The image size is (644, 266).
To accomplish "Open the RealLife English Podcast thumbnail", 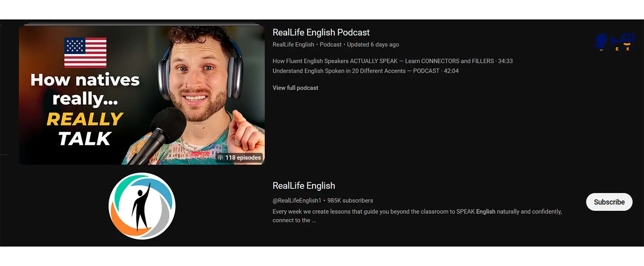I will tap(142, 95).
